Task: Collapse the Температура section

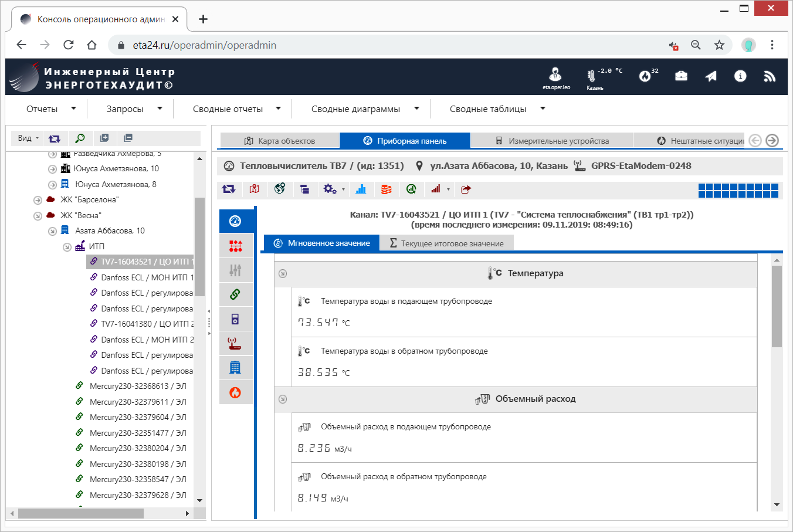Action: [x=283, y=273]
